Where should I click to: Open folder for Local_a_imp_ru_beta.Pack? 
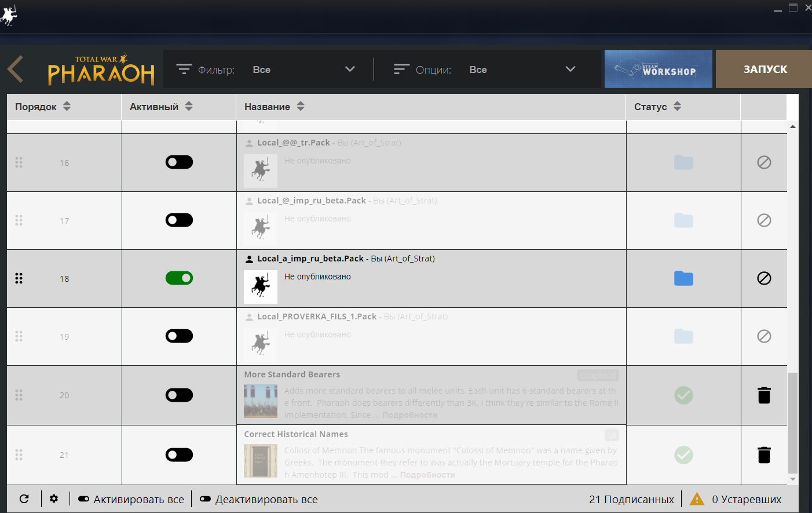[x=683, y=279]
